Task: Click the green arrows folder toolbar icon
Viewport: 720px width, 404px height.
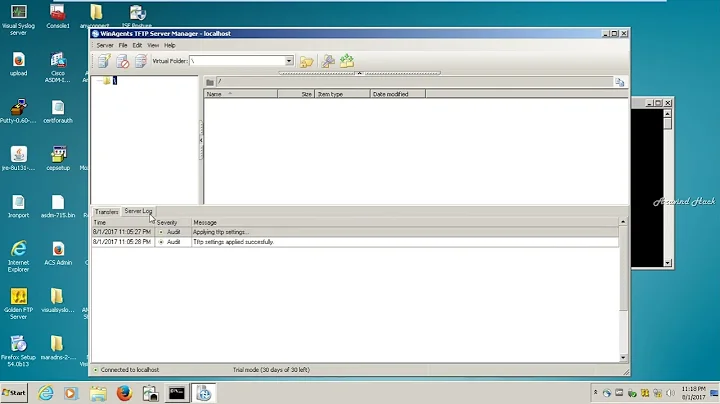Action: click(x=347, y=61)
